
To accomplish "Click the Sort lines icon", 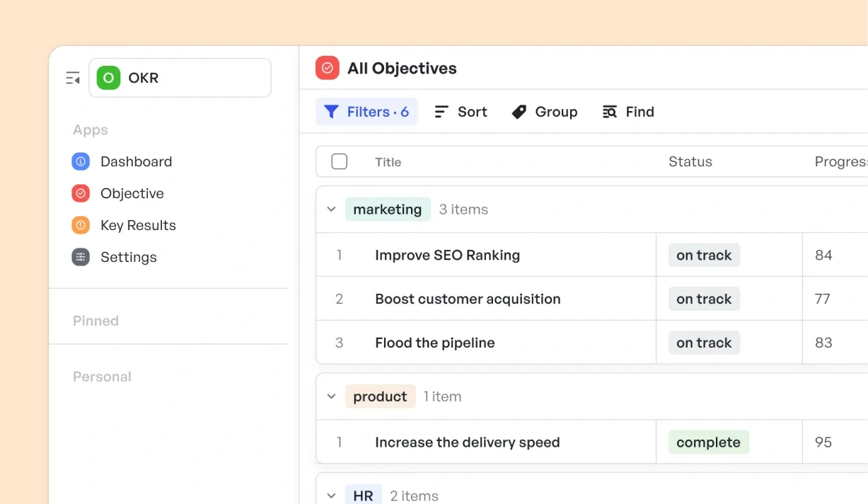I will (x=441, y=112).
